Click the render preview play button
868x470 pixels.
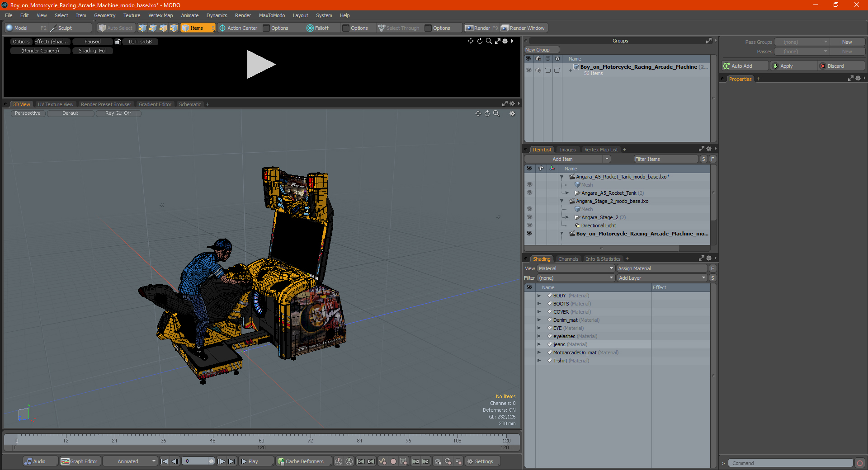coord(261,65)
